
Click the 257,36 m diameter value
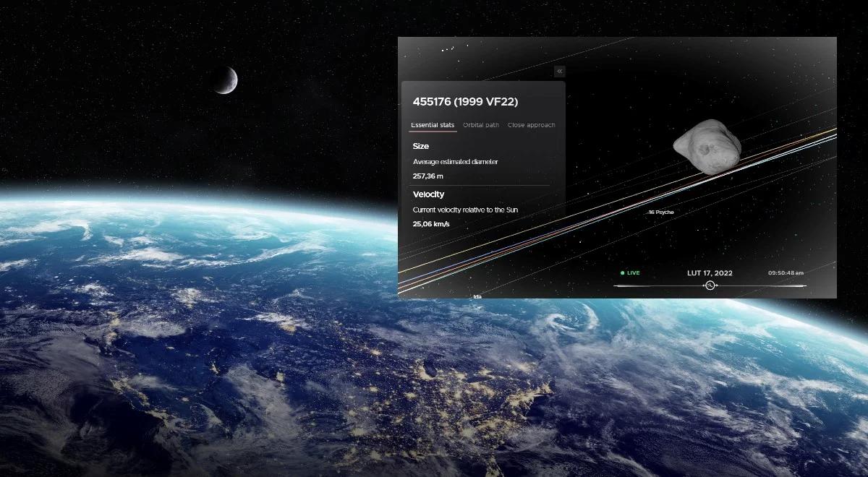click(x=428, y=176)
